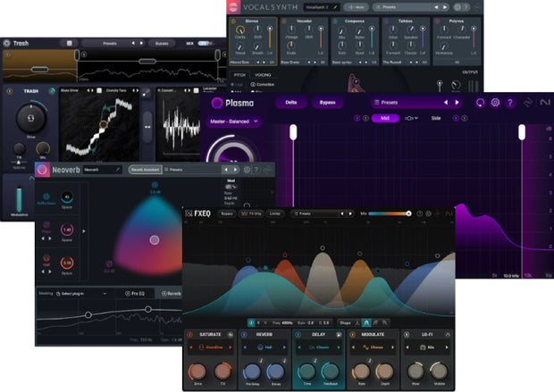Toggle Trash module power button
The width and height of the screenshot is (554, 392).
tap(10, 91)
